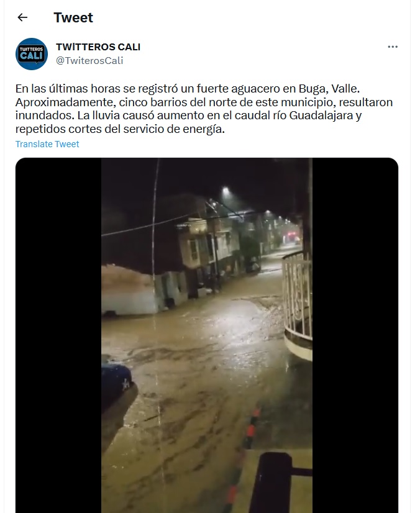Go back using the left arrow icon
The width and height of the screenshot is (420, 513).
coord(22,17)
